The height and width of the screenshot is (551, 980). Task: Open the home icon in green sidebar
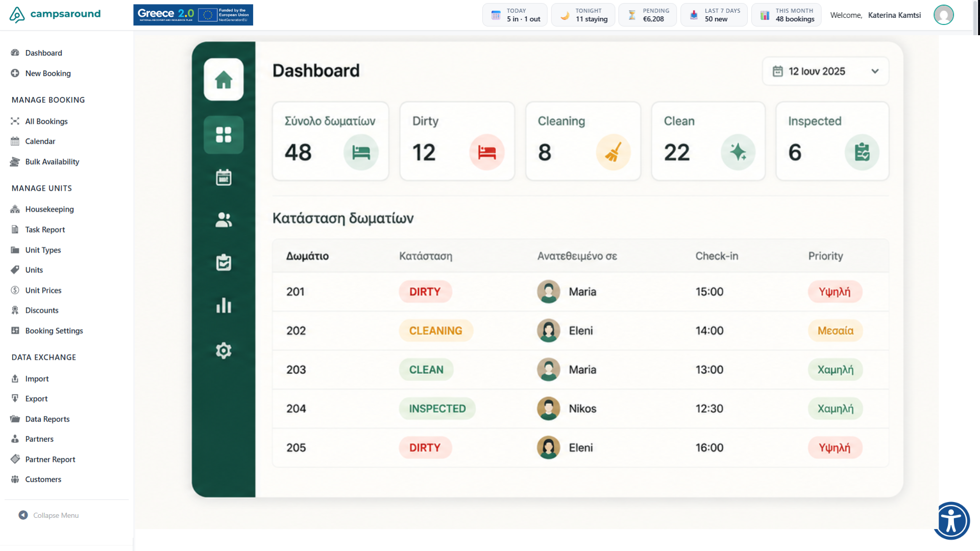tap(224, 80)
